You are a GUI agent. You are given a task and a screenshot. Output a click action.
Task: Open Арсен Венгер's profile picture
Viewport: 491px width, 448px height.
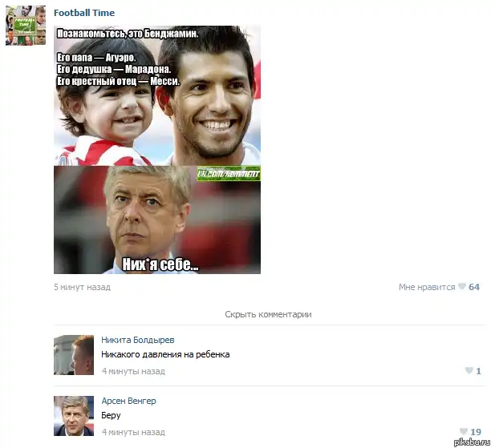(74, 416)
